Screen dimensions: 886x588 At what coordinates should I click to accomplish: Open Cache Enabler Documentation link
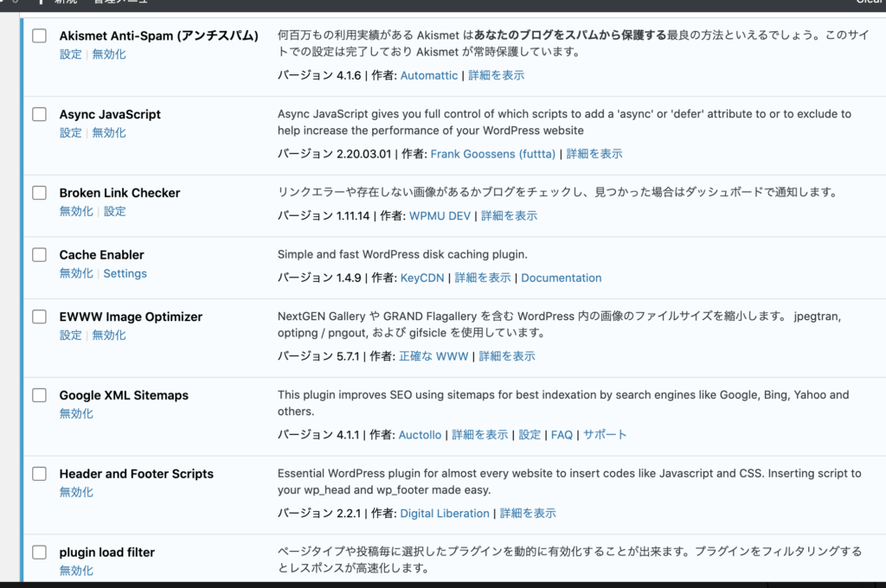(561, 278)
